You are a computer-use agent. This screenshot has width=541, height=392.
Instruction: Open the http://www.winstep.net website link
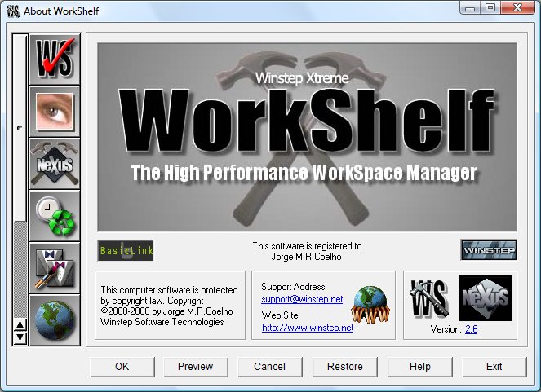click(x=307, y=328)
